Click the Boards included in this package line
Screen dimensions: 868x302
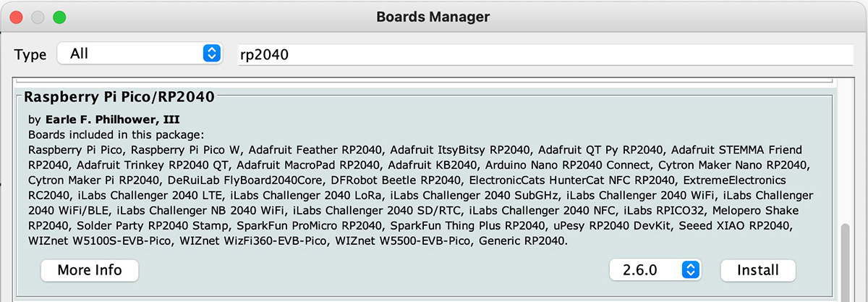click(x=116, y=135)
